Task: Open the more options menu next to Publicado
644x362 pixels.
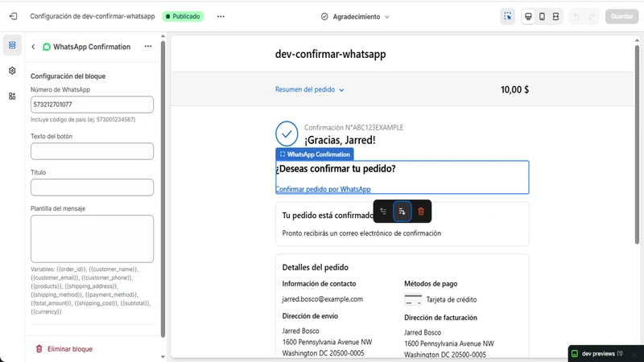Action: click(221, 16)
